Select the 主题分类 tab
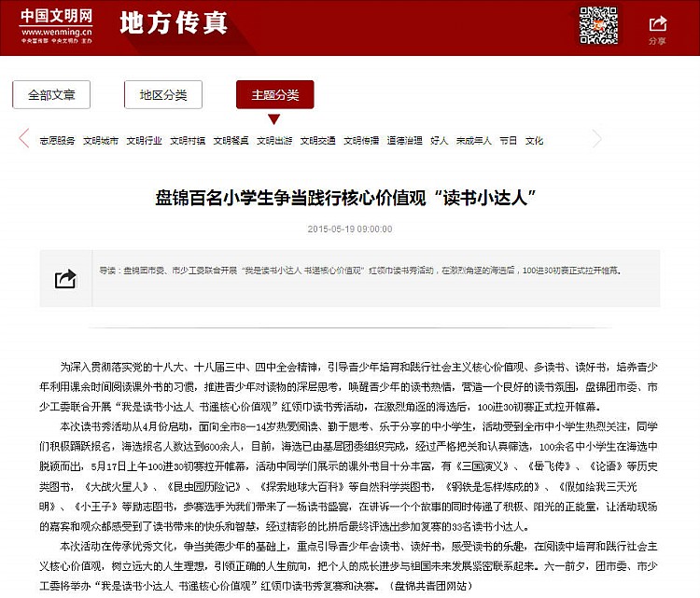This screenshot has width=700, height=598. click(x=275, y=94)
